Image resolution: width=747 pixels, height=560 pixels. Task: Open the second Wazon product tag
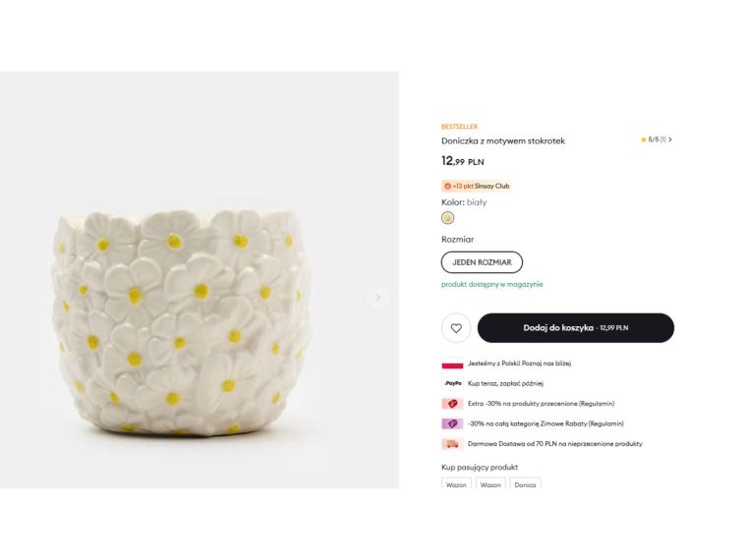490,484
